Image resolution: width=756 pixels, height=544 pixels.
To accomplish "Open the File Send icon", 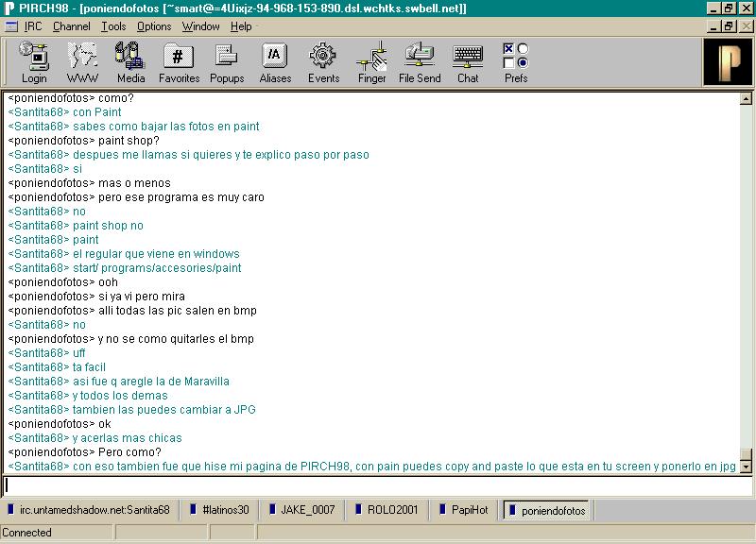I will click(420, 62).
